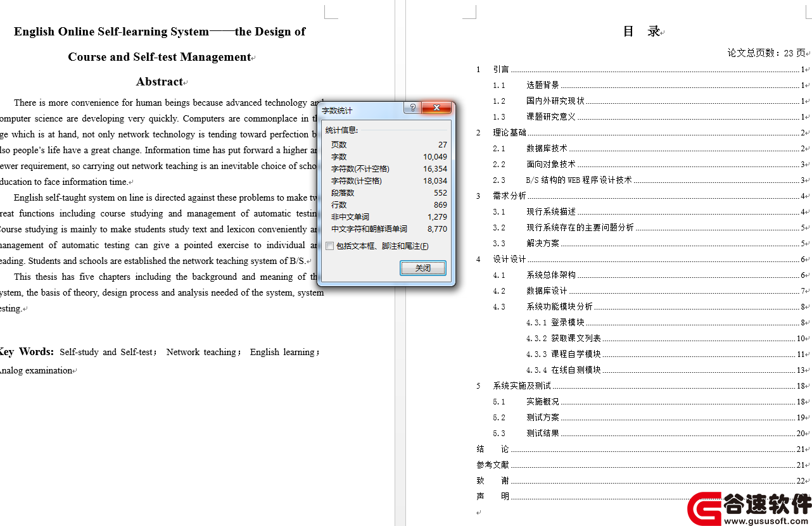Click the 'Course and Self-test Management' title line

click(160, 57)
